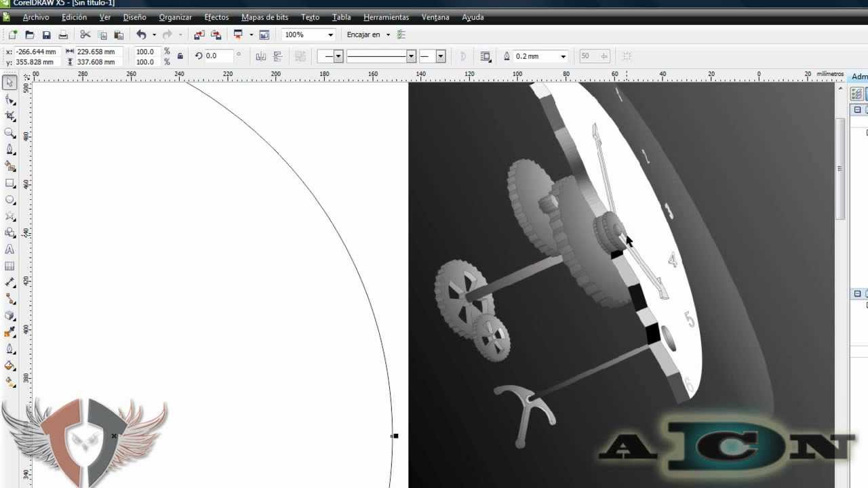Image resolution: width=868 pixels, height=488 pixels.
Task: Click the Export icon
Action: pos(216,35)
